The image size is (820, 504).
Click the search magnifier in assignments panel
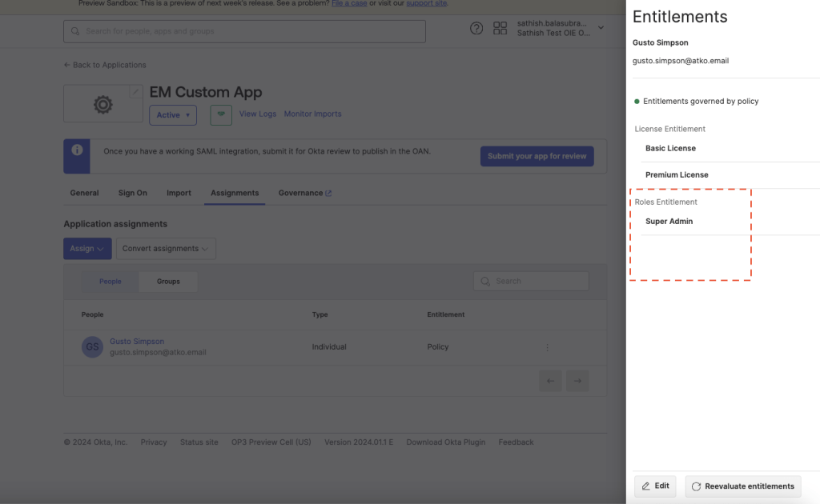(x=484, y=281)
